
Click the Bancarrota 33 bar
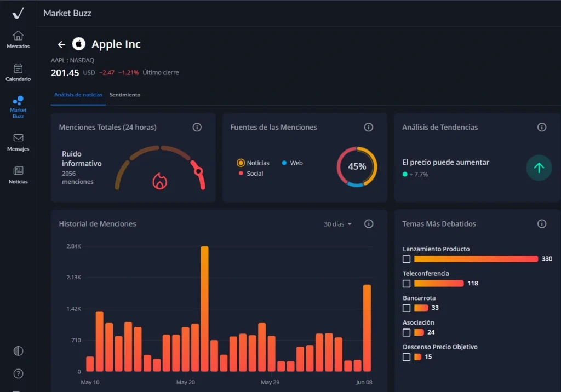click(421, 308)
